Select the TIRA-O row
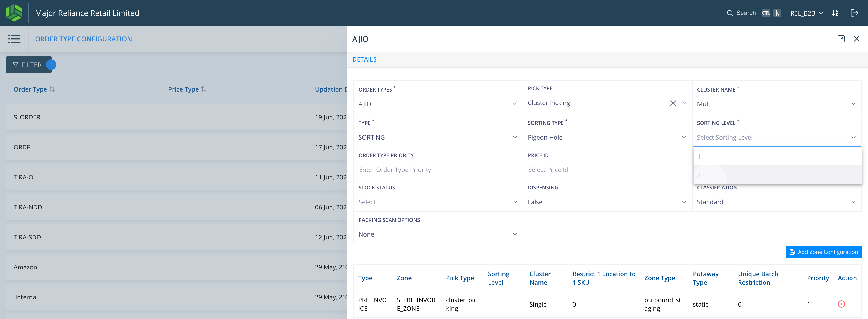The width and height of the screenshot is (868, 319). [x=176, y=177]
